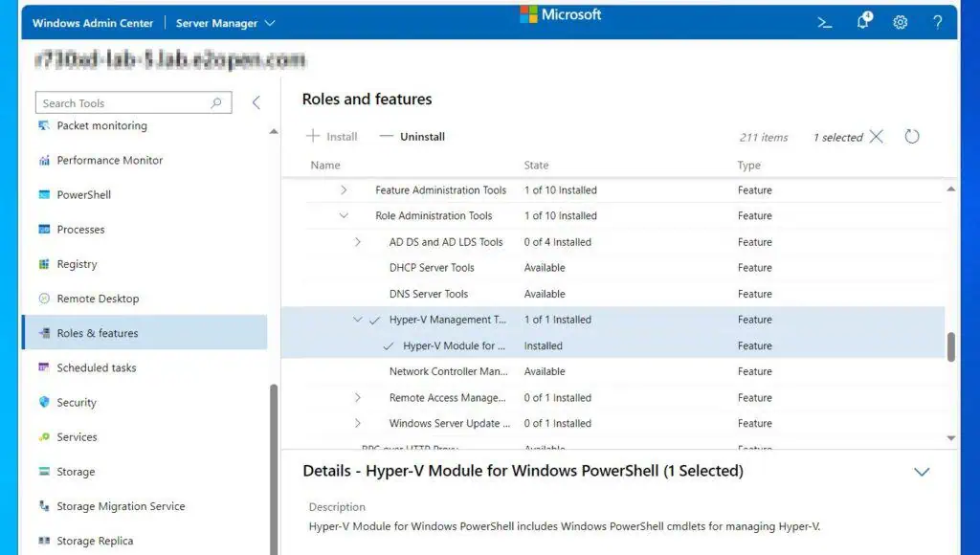Open the Security tool
980x555 pixels.
(x=77, y=403)
